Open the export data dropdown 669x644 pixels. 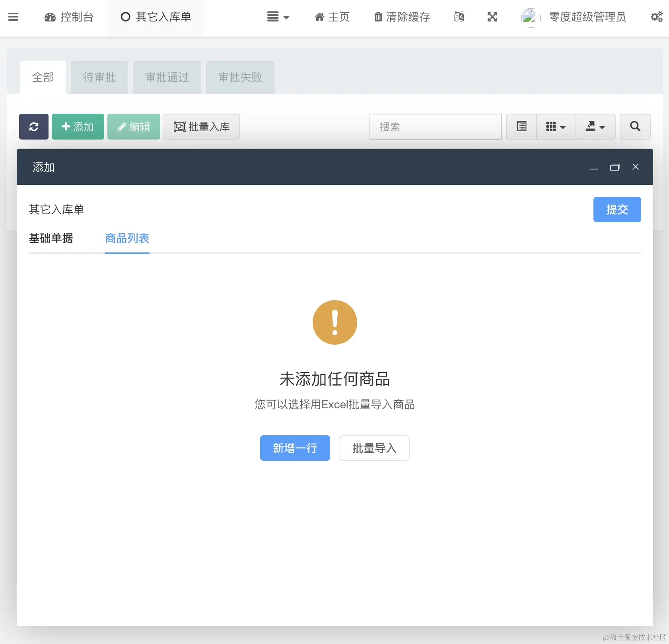click(x=595, y=127)
